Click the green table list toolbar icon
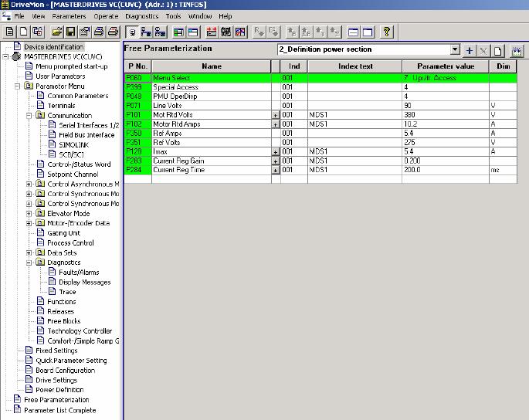The width and height of the screenshot is (529, 420). coord(178,32)
